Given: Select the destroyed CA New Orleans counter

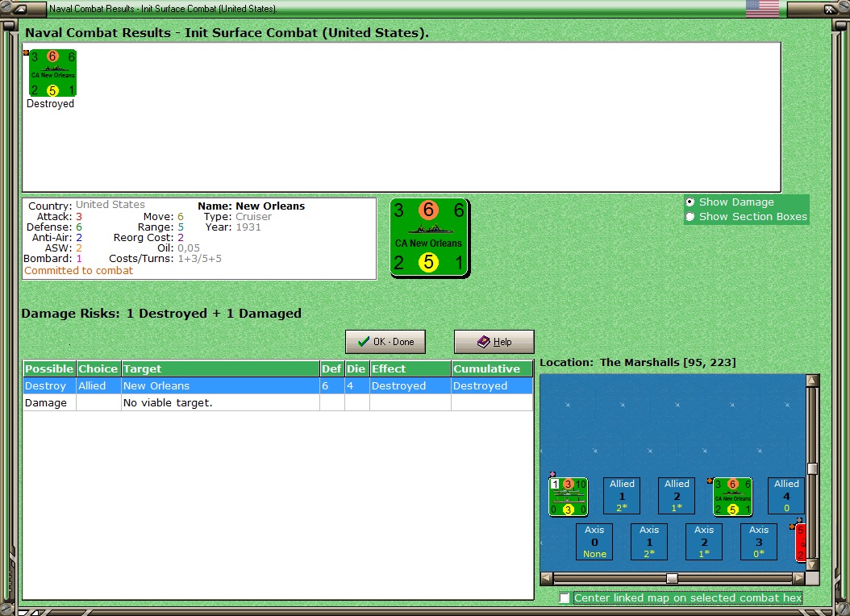Looking at the screenshot, I should click(52, 73).
